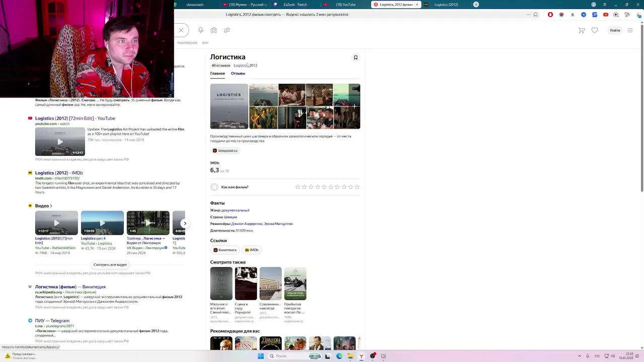Open Logistics (2012) - IMDb search result
This screenshot has height=362, width=644.
(59, 173)
